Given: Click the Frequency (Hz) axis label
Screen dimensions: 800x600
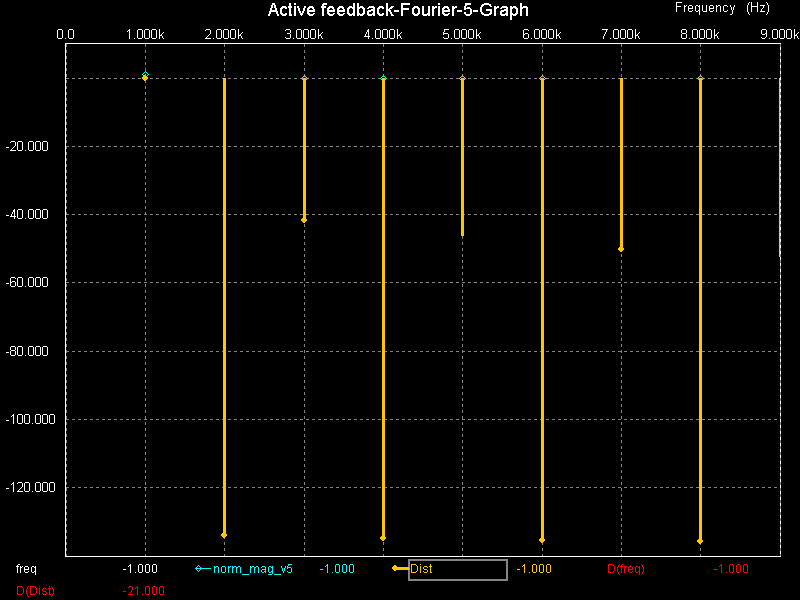Looking at the screenshot, I should coord(722,8).
